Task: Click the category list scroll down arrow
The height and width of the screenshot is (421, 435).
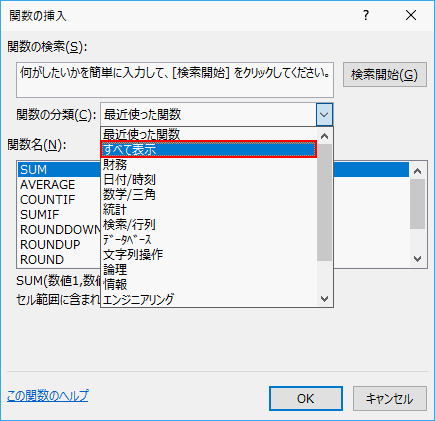Action: point(324,299)
